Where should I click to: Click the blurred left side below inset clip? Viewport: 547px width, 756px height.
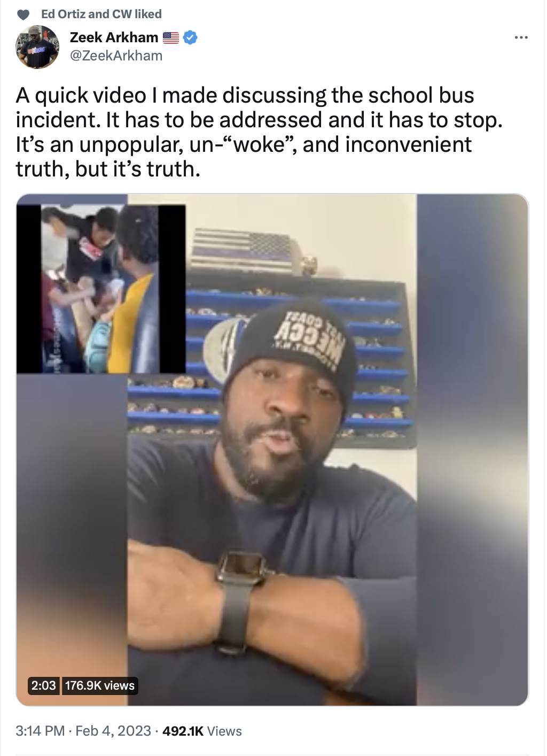coord(72,535)
